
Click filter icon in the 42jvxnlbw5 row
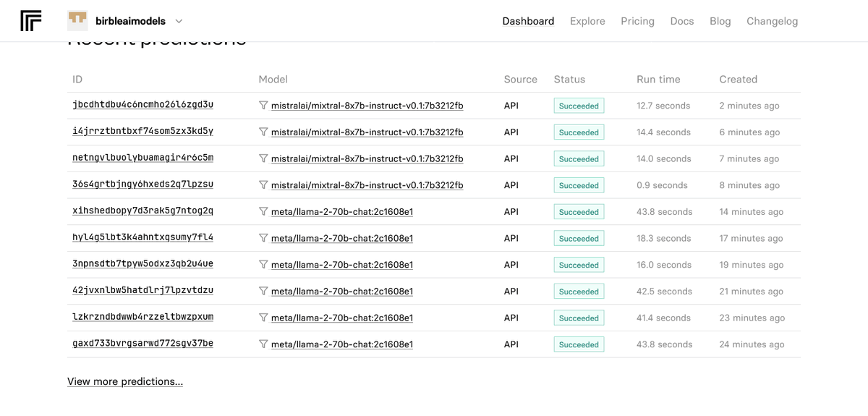click(x=263, y=291)
